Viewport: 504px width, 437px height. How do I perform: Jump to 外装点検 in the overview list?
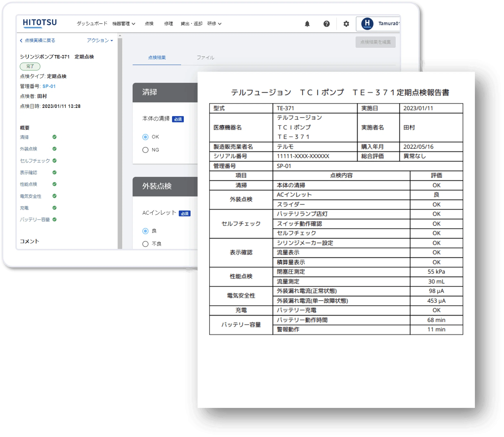tap(28, 149)
